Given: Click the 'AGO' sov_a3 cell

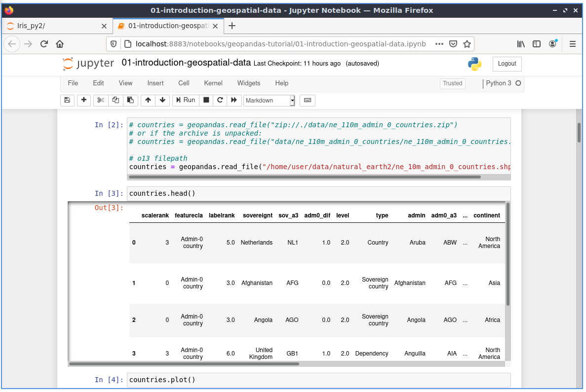Looking at the screenshot, I should pyautogui.click(x=293, y=321).
